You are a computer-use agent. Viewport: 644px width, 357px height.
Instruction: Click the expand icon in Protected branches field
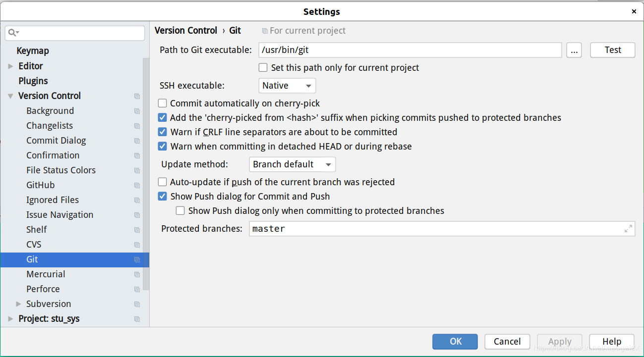coord(628,229)
